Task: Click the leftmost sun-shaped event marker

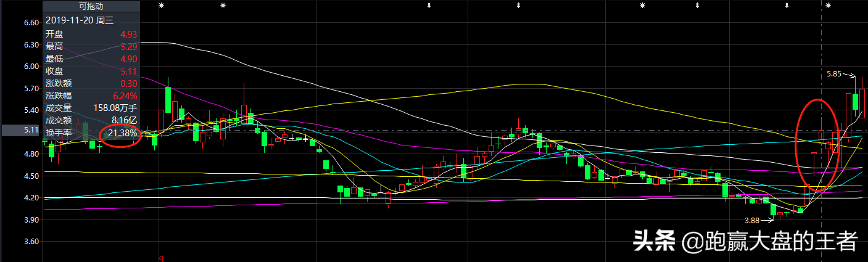Action: coord(161,5)
